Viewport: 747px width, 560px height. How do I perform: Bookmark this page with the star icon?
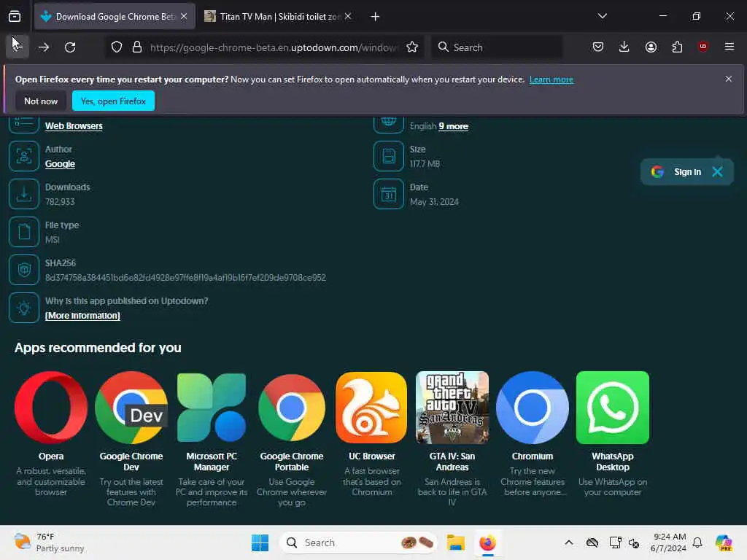(x=412, y=47)
